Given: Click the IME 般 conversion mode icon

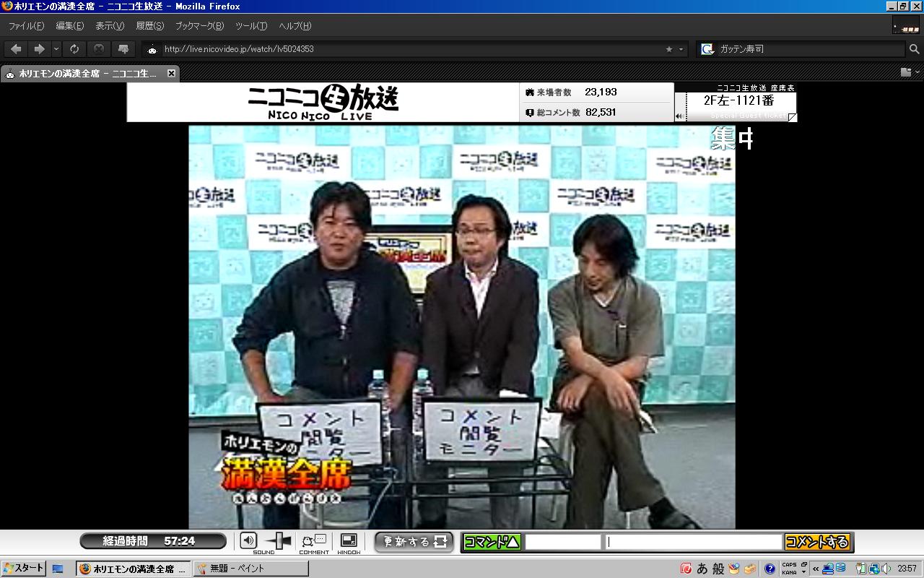Looking at the screenshot, I should (718, 569).
